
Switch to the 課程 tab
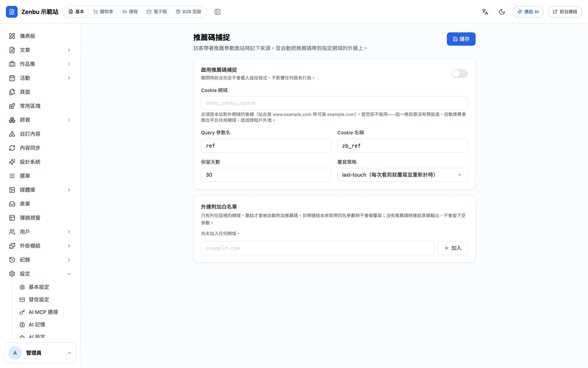pos(130,12)
